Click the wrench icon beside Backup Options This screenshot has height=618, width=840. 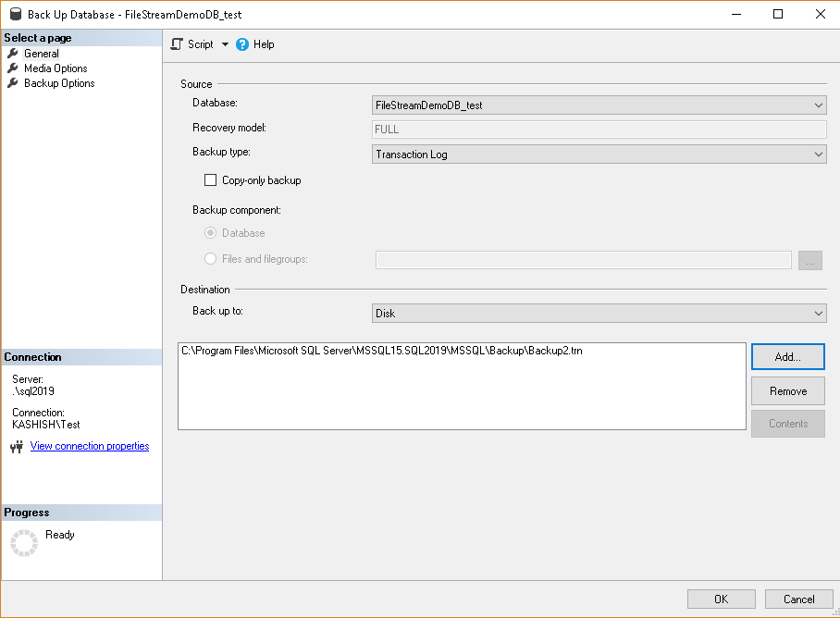13,83
